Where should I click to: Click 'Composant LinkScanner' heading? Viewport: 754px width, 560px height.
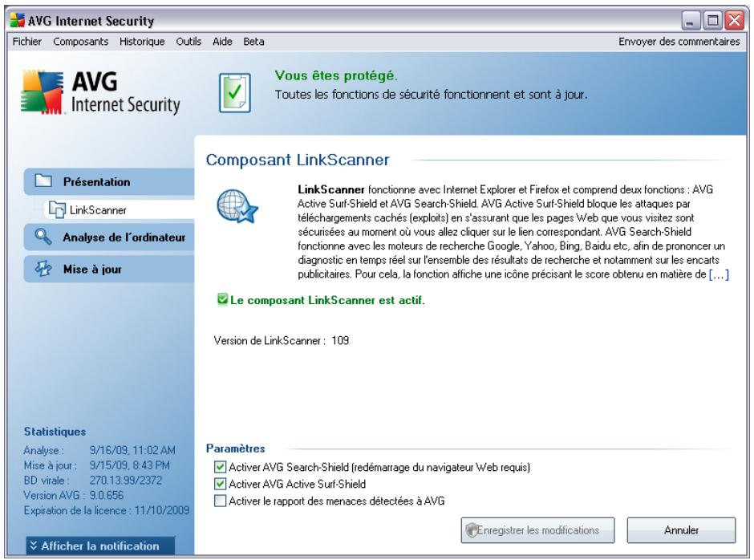coord(298,159)
